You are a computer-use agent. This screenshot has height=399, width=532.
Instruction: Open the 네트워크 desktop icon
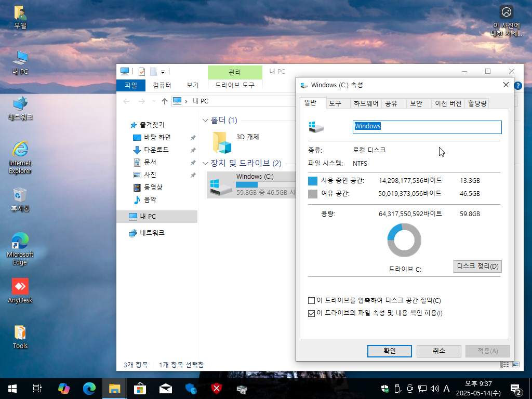(20, 109)
